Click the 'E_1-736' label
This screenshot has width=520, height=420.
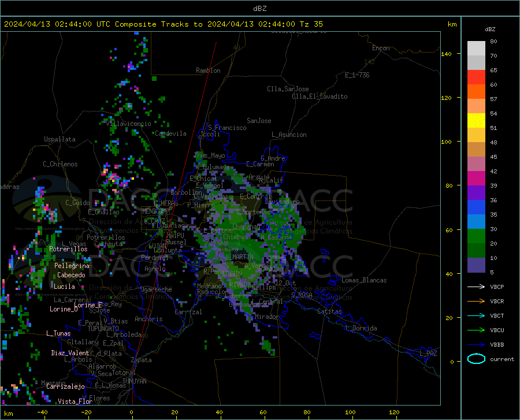(x=357, y=75)
